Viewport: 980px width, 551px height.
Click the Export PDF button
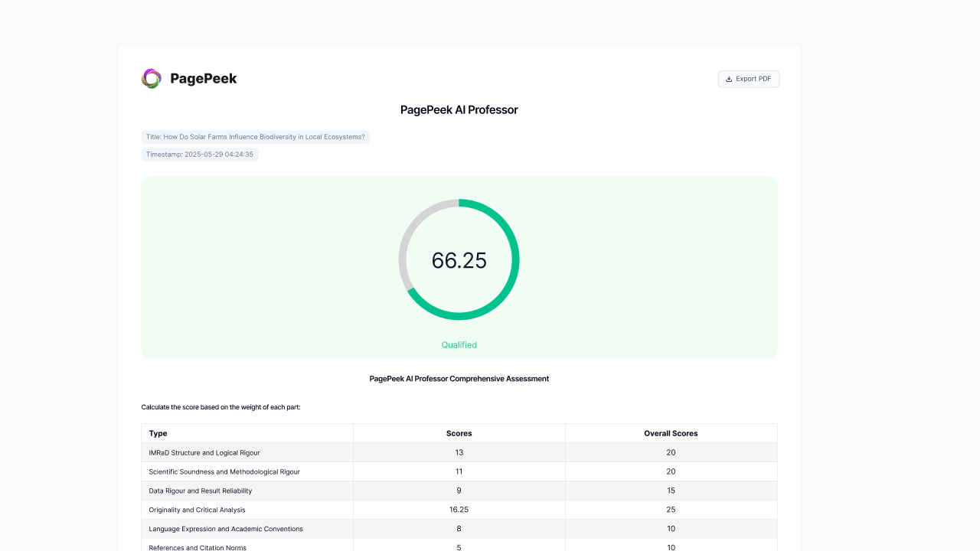pos(749,79)
